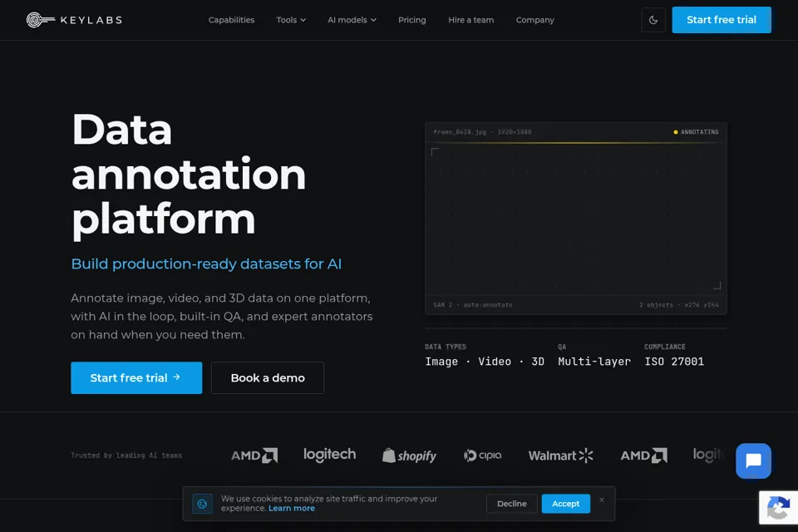
Task: Expand the Tools dropdown menu
Action: (x=291, y=20)
